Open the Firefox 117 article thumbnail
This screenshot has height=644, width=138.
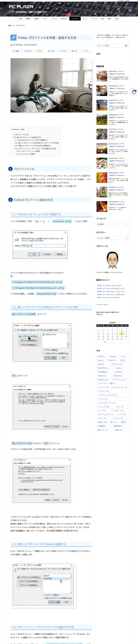coord(102,192)
